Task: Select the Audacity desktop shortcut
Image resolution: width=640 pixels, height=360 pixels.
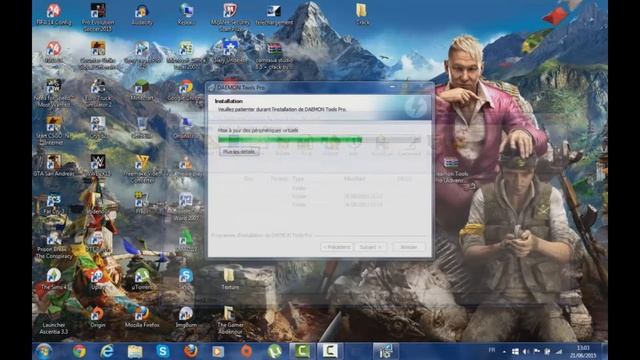Action: (142, 15)
